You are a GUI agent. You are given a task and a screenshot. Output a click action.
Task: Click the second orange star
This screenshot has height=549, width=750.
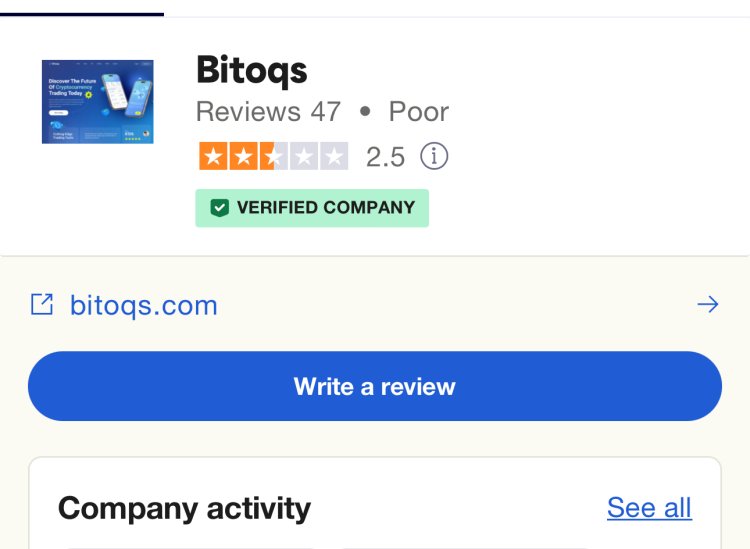click(x=243, y=156)
